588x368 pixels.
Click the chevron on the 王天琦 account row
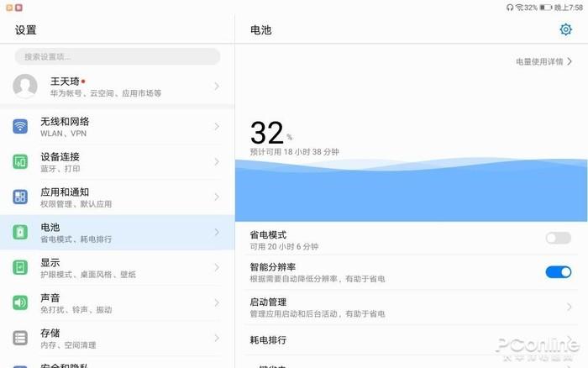[217, 86]
